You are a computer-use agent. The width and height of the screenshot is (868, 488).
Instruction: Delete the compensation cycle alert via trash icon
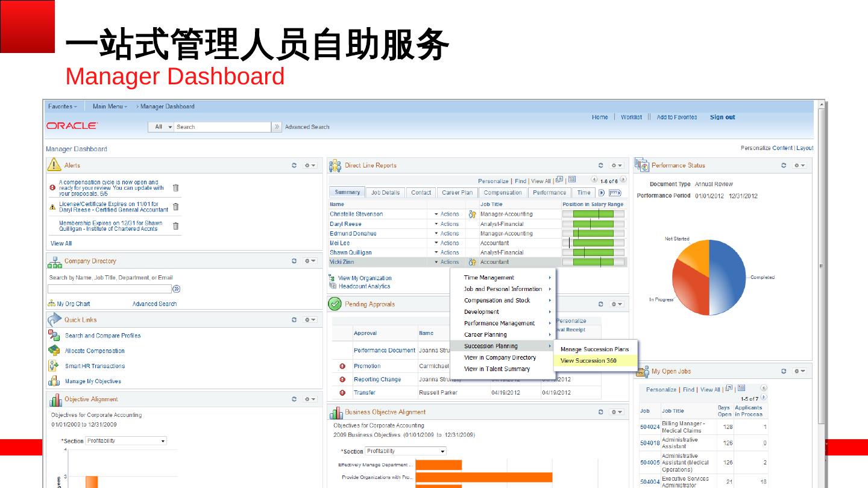[x=175, y=187]
